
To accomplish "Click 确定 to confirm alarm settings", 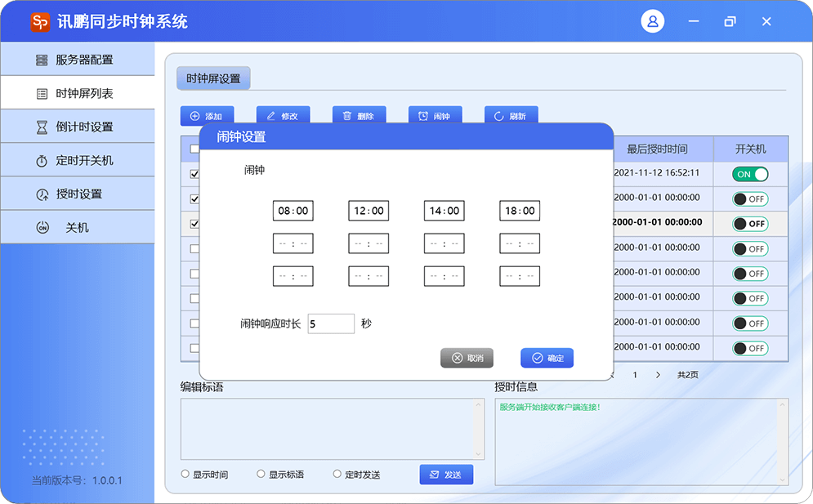I will pos(547,358).
